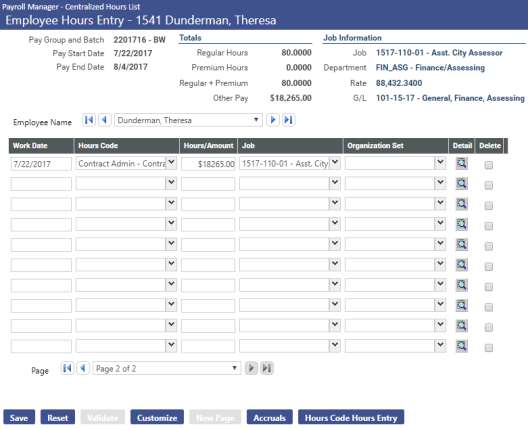
Task: Click the $18265.00 Hours/Amount field
Action: (208, 164)
